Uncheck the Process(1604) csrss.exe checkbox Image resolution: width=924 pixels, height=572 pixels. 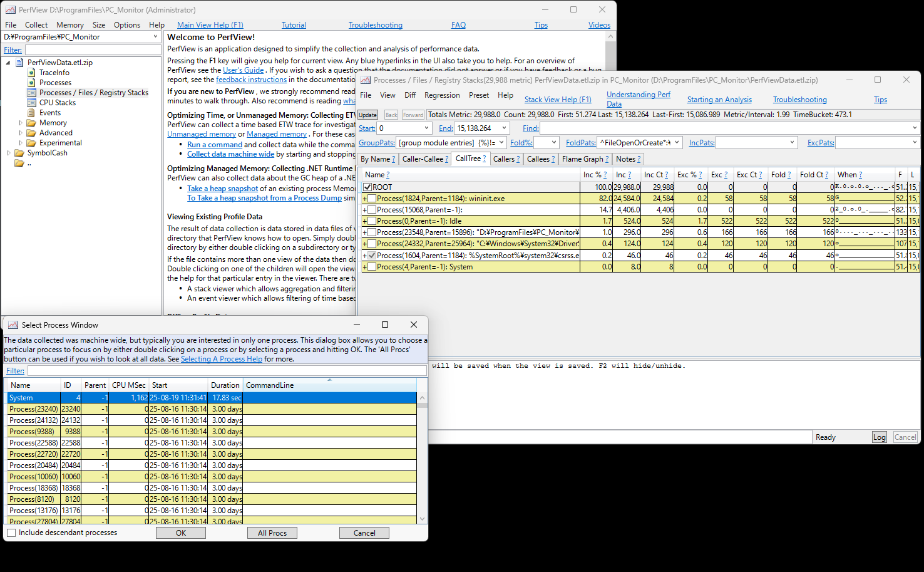pyautogui.click(x=372, y=255)
